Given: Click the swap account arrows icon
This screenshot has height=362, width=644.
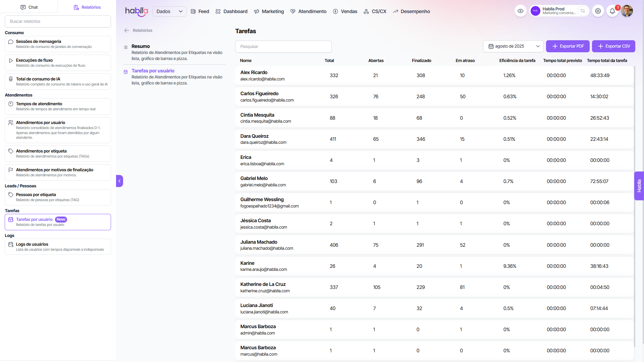Looking at the screenshot, I should 583,11.
